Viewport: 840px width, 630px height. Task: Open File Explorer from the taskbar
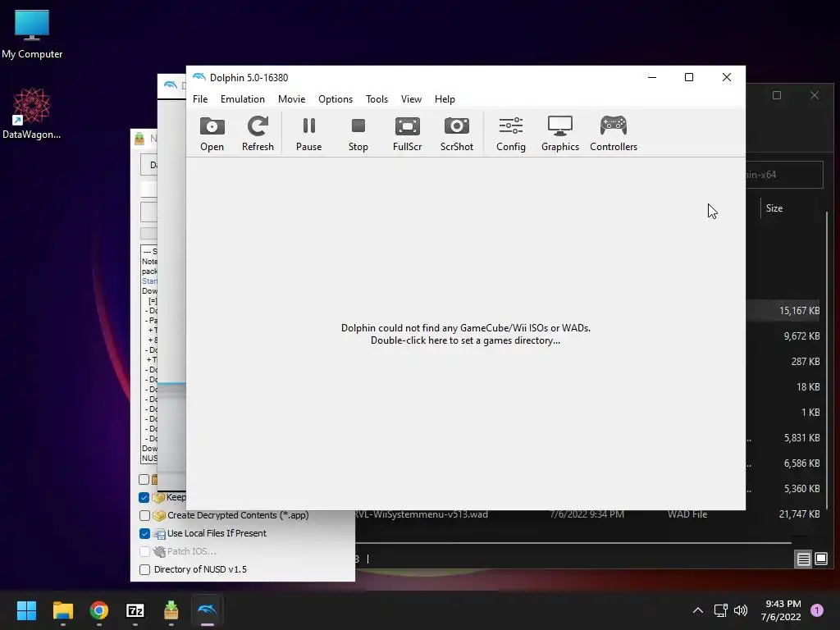point(62,610)
